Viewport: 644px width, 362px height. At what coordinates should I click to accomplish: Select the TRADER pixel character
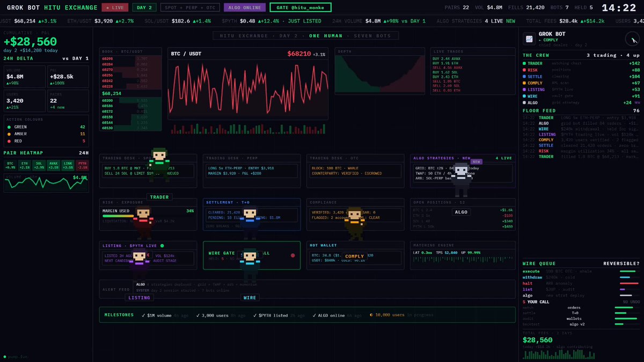click(x=159, y=165)
